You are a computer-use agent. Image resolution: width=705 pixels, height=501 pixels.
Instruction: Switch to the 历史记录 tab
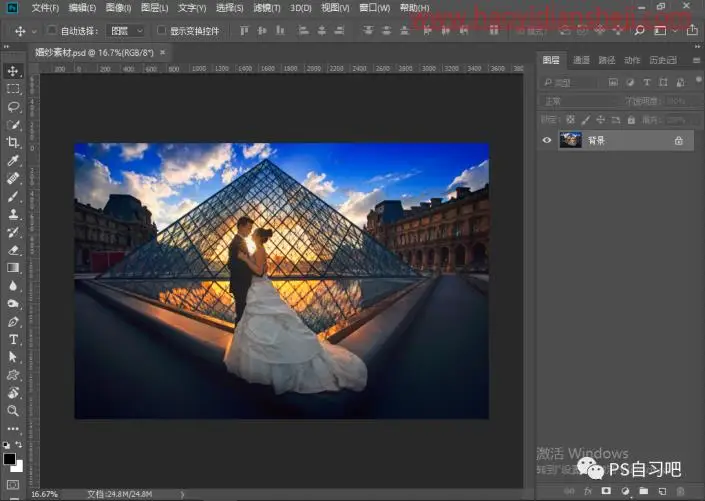[x=663, y=60]
